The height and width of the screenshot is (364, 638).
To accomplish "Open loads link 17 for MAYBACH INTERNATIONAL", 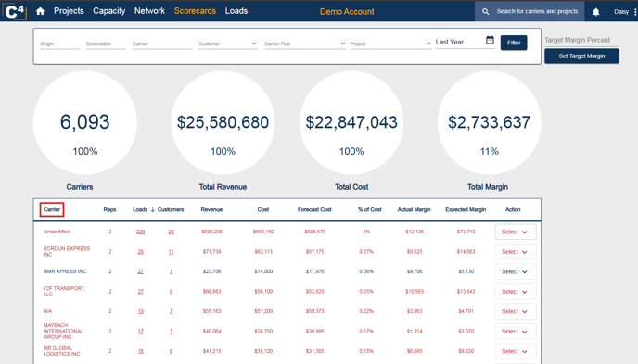I will [x=140, y=331].
